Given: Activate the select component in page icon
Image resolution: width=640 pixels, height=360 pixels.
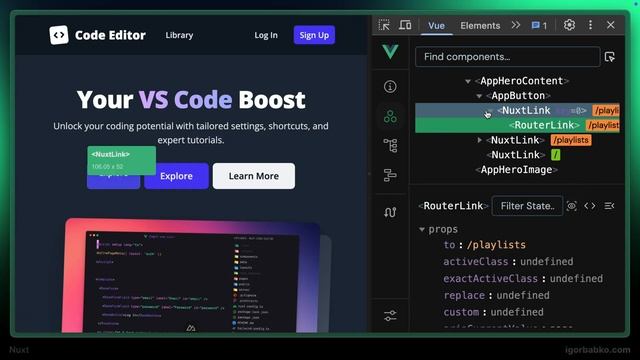Looking at the screenshot, I should click(610, 57).
